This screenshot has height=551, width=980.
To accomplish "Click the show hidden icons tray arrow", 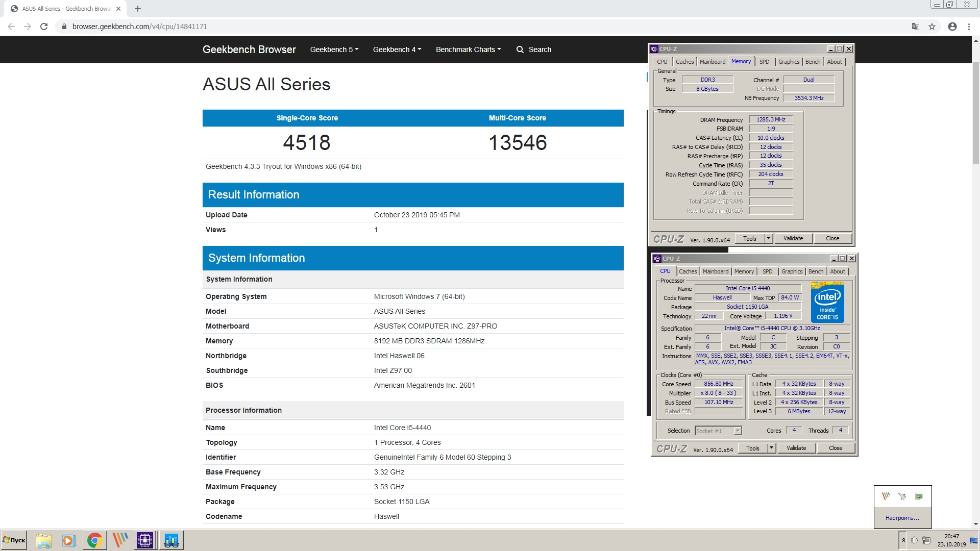I will coord(903,540).
